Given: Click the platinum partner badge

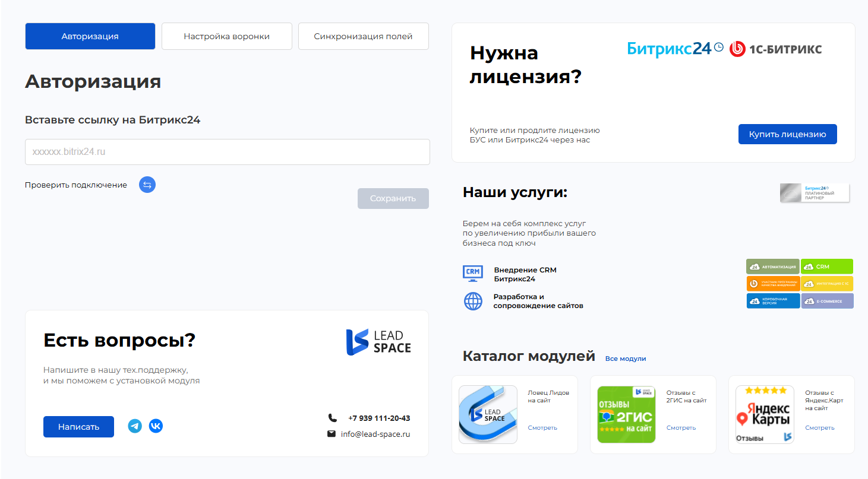Looking at the screenshot, I should 815,193.
